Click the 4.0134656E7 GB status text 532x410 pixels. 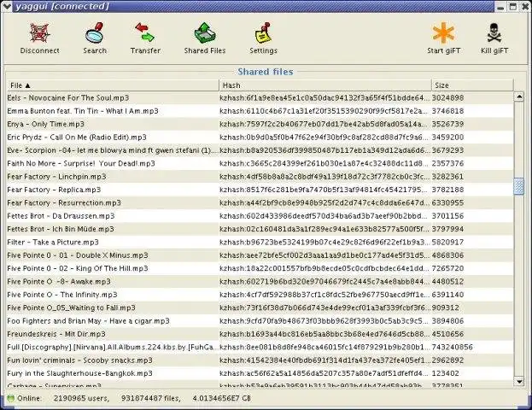click(222, 398)
